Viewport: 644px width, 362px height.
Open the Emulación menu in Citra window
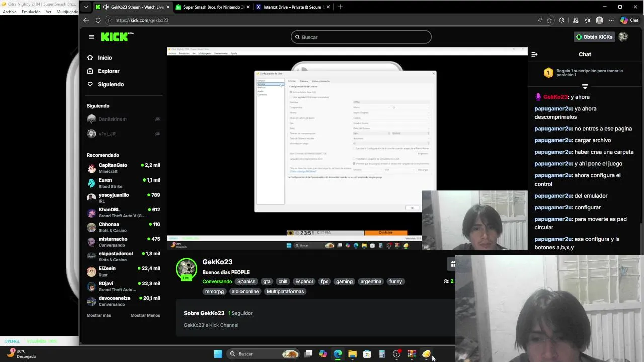(31, 12)
